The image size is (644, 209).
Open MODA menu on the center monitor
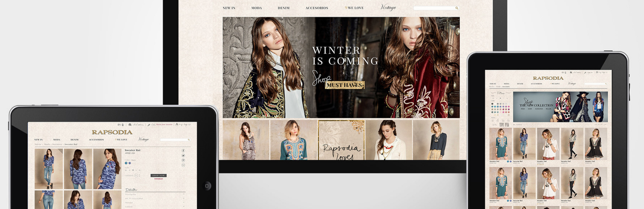256,8
